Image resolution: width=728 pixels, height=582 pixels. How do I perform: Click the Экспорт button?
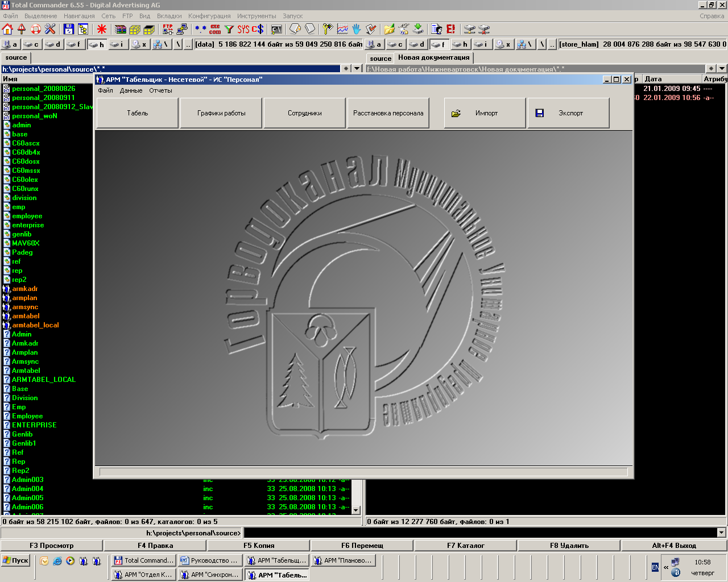pyautogui.click(x=569, y=113)
